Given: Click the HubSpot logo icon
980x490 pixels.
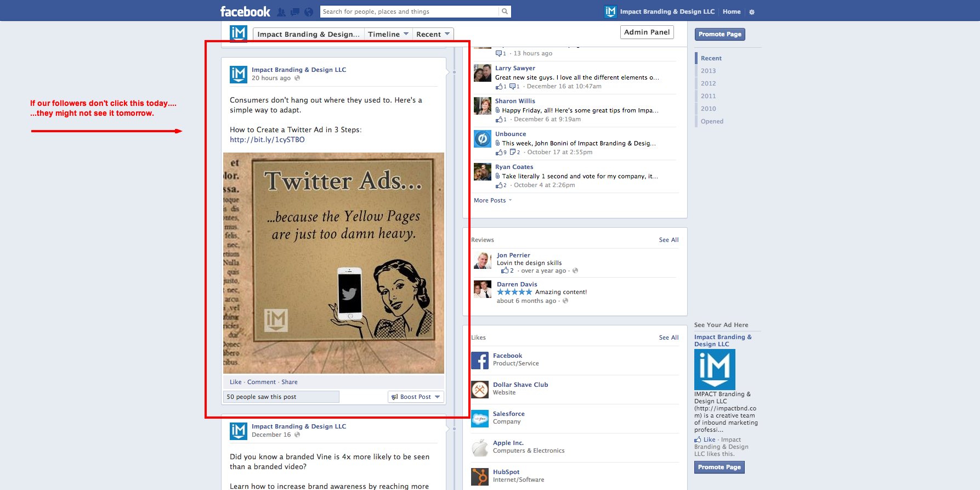Looking at the screenshot, I should [480, 477].
